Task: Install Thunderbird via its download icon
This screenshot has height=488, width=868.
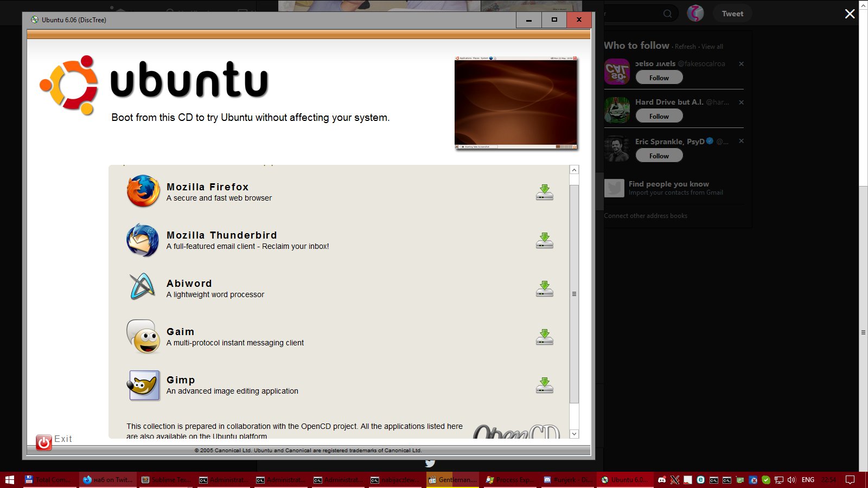Action: tap(544, 241)
